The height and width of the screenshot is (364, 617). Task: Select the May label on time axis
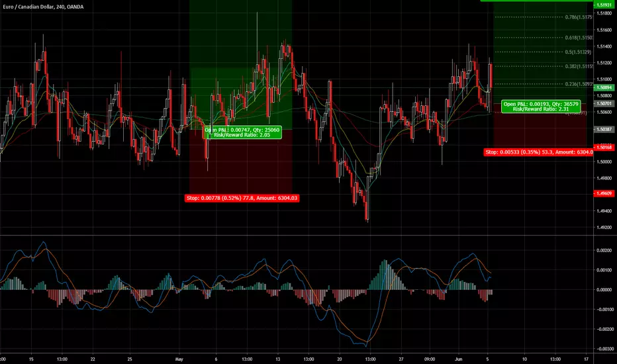[x=179, y=359]
